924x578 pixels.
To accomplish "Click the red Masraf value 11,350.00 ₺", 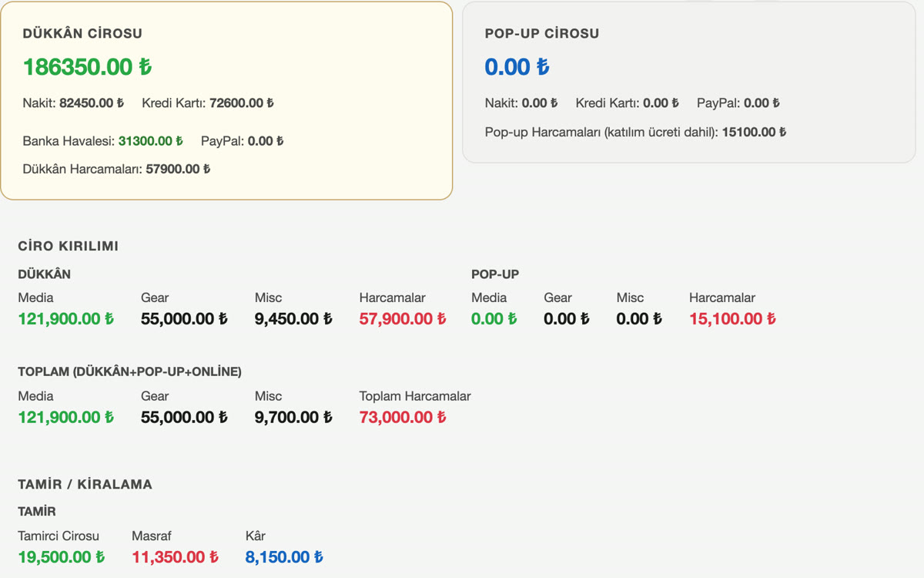I will pyautogui.click(x=175, y=556).
